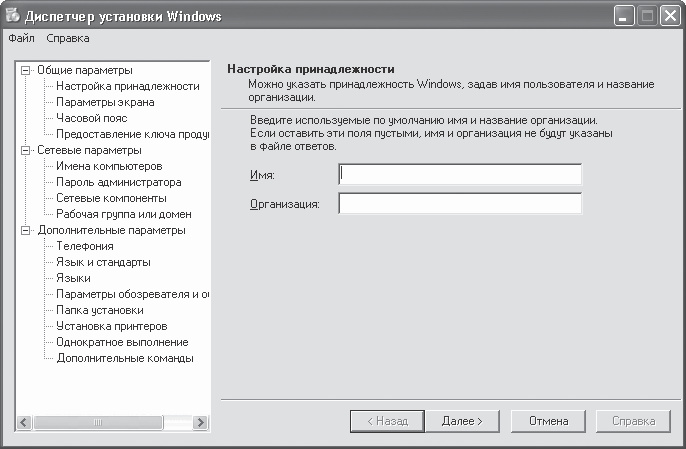Click the Setup Manager title bar icon
686x449 pixels.
(x=13, y=17)
